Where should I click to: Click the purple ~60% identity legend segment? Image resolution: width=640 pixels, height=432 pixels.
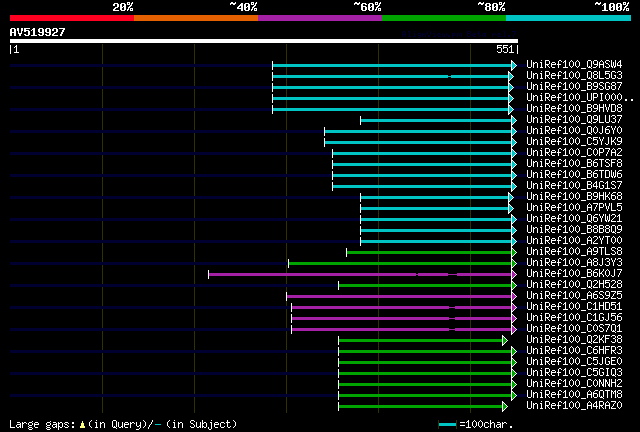(x=320, y=18)
